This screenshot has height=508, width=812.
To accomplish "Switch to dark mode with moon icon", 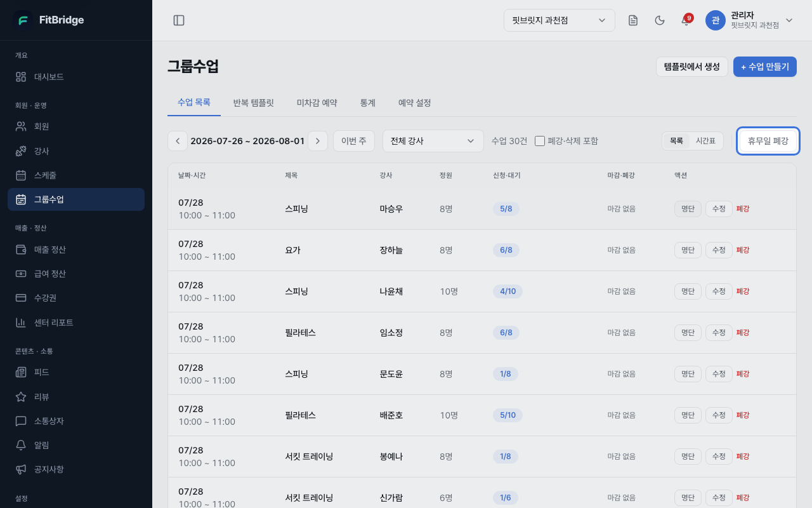I will (x=660, y=20).
